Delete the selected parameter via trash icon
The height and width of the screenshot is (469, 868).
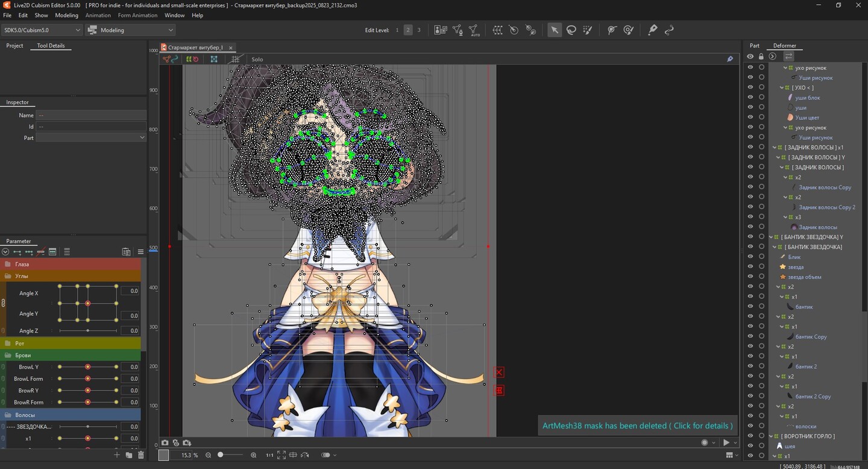(141, 455)
